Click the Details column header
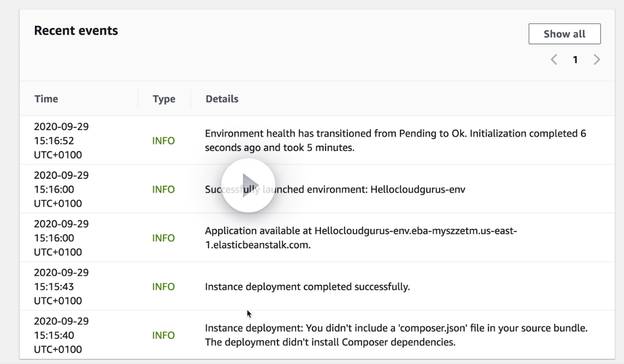The image size is (624, 364). coord(222,99)
